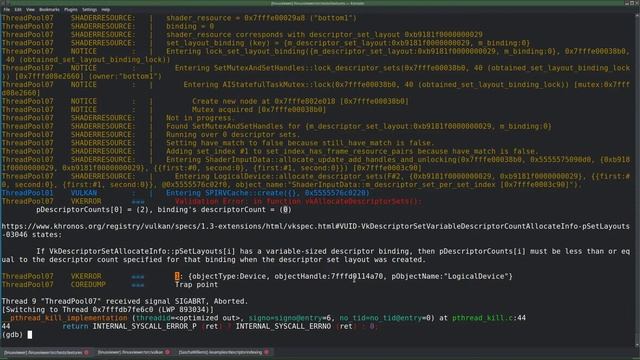Close the first terminal tab
This screenshot has height=360, width=640.
coord(86,352)
